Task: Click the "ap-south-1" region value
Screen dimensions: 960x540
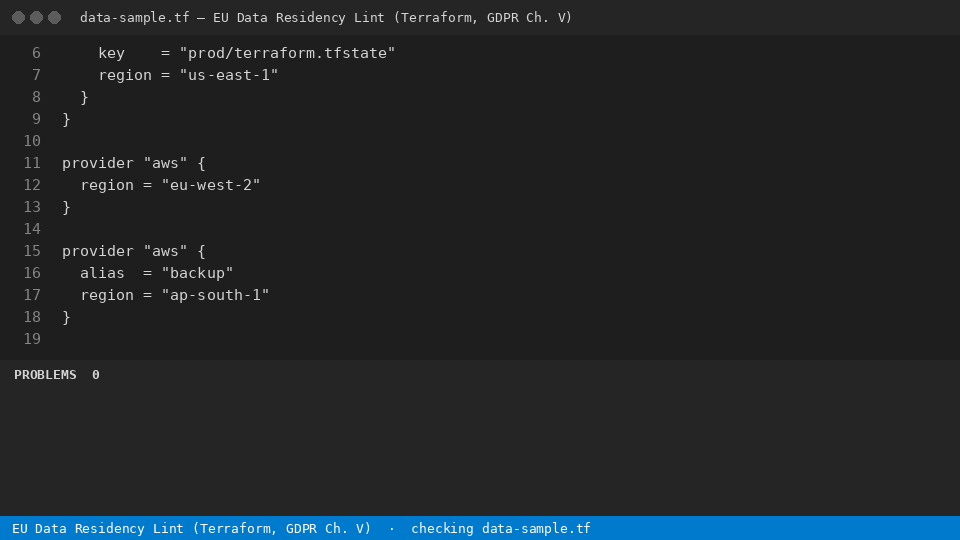Action: [216, 295]
